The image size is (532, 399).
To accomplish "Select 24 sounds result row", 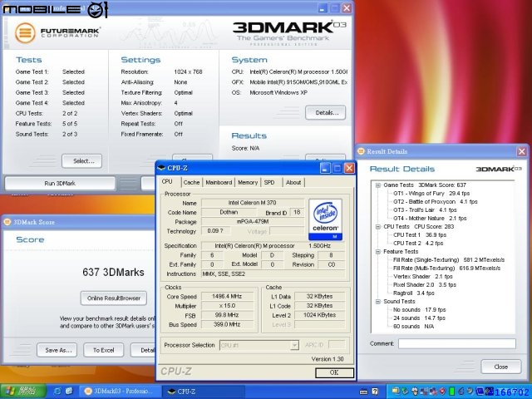I will [419, 318].
